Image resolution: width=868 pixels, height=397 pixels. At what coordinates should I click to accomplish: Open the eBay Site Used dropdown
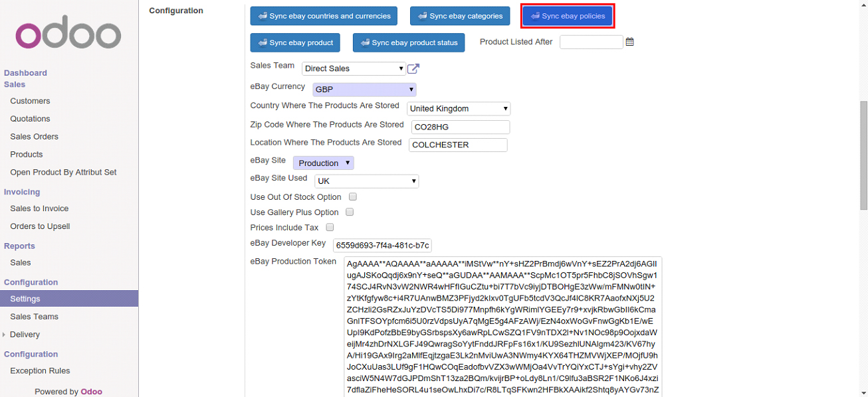[366, 181]
